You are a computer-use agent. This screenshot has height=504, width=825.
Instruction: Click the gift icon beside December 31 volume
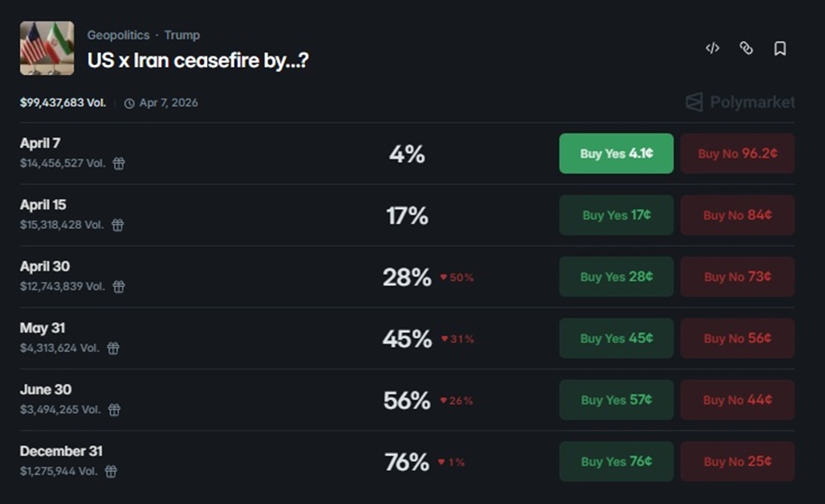point(111,472)
